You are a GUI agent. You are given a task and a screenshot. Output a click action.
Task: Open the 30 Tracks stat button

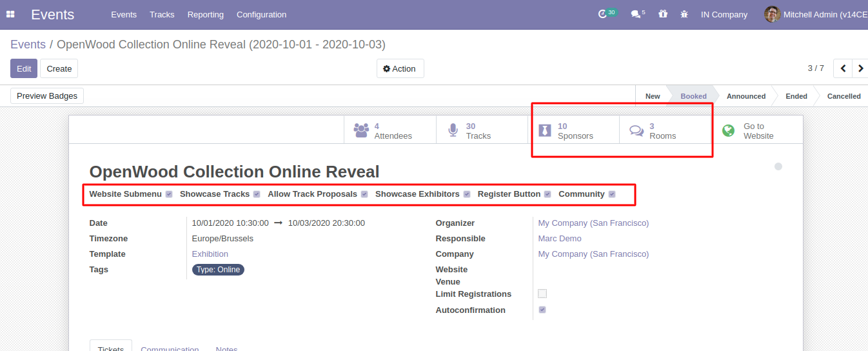[x=482, y=131]
